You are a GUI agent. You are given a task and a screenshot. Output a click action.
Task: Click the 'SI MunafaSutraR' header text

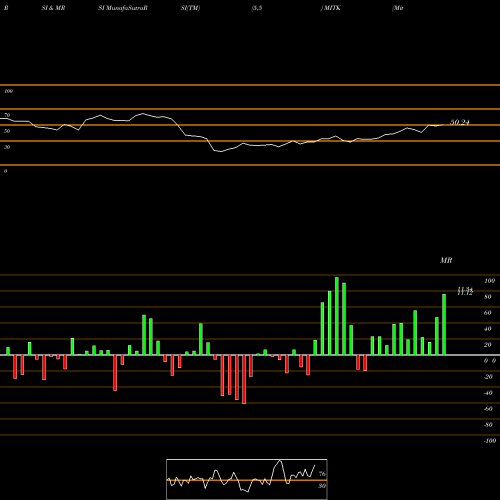(123, 8)
